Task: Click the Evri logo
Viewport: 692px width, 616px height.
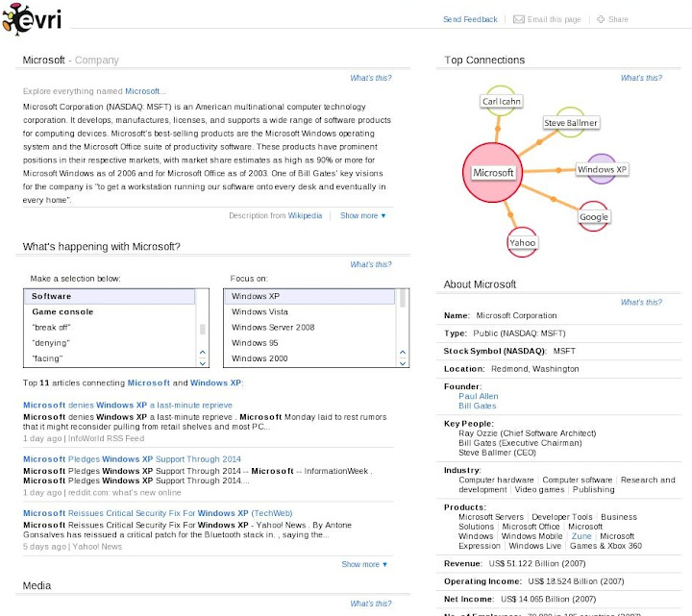Action: [32, 18]
